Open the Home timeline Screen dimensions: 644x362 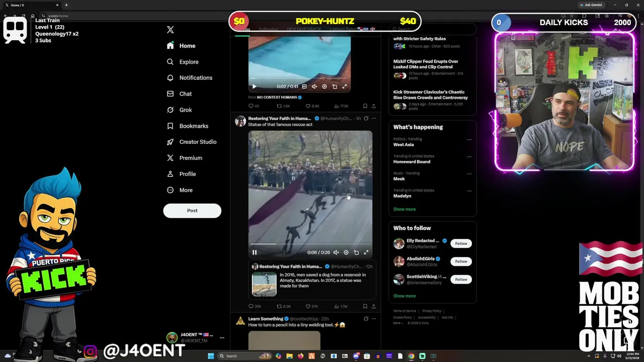(x=181, y=46)
